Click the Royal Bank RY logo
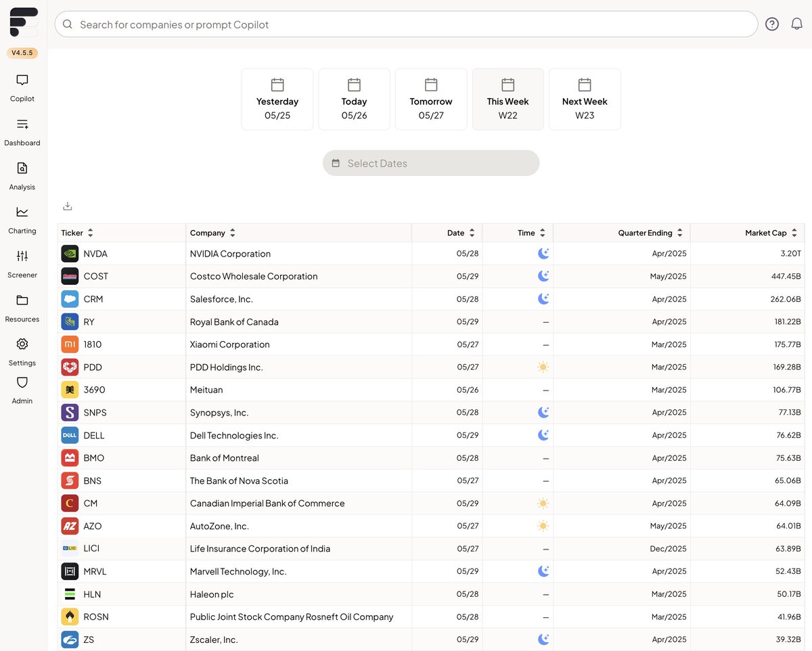This screenshot has height=651, width=812. click(70, 321)
